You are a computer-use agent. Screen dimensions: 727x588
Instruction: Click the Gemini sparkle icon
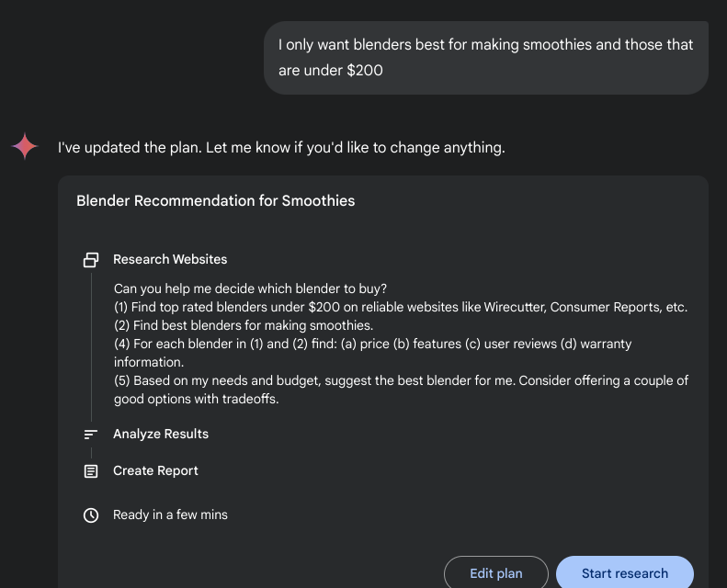click(x=25, y=146)
